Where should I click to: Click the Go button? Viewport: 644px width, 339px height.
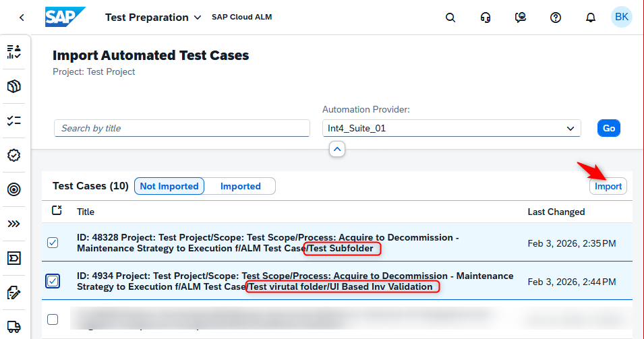[609, 128]
